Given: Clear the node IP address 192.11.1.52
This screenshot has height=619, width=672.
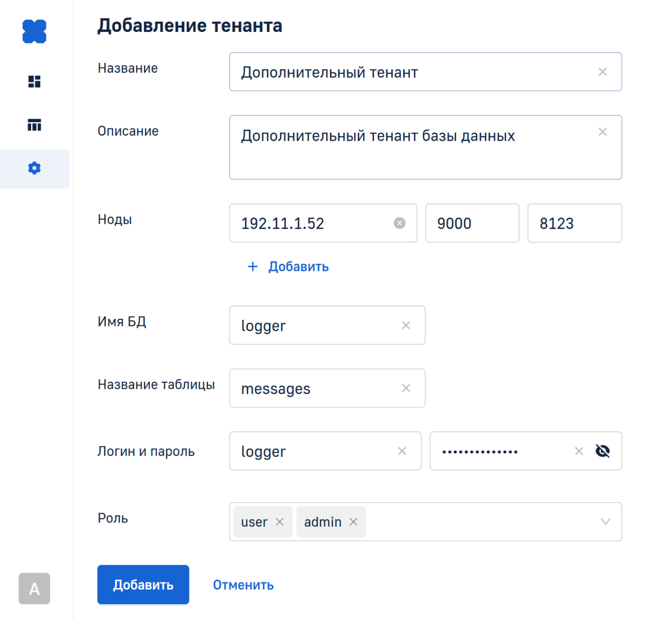Looking at the screenshot, I should pyautogui.click(x=399, y=223).
